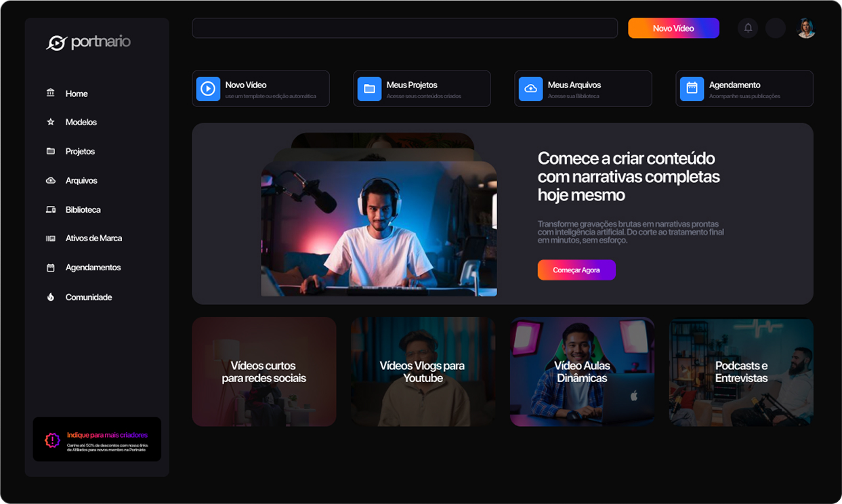842x504 pixels.
Task: Click the cloud upload icon for Meus Arquivos
Action: (530, 89)
